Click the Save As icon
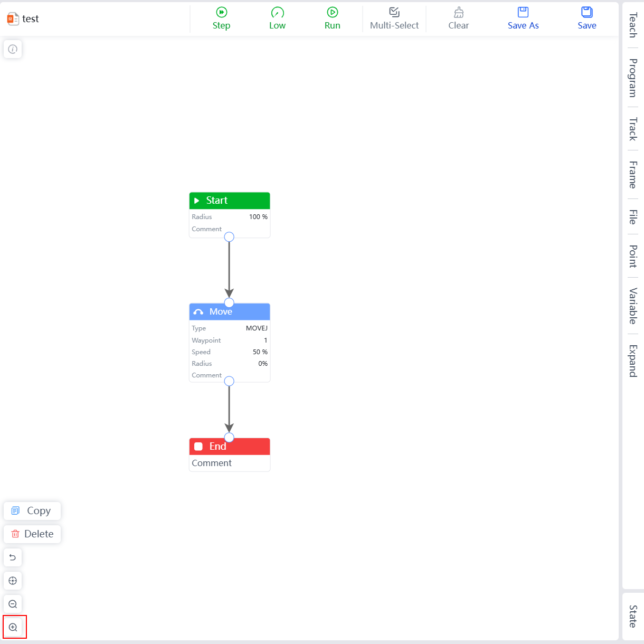 tap(523, 12)
